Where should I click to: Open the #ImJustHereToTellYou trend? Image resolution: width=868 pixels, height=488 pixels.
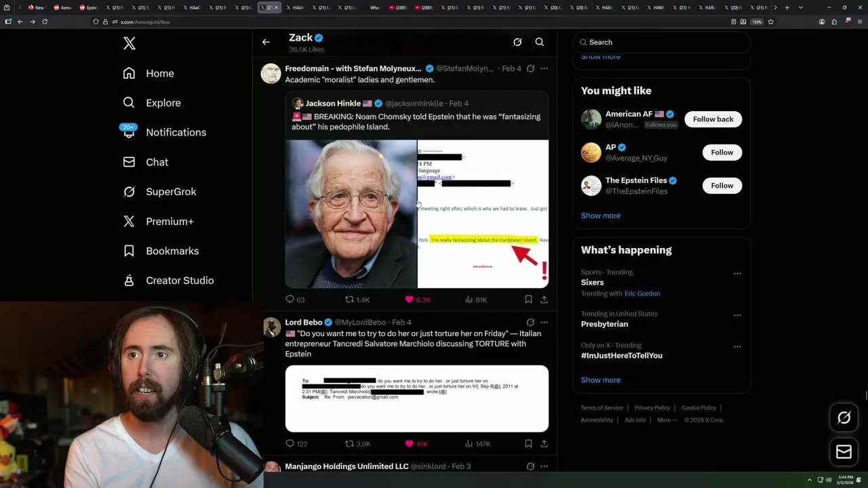621,356
